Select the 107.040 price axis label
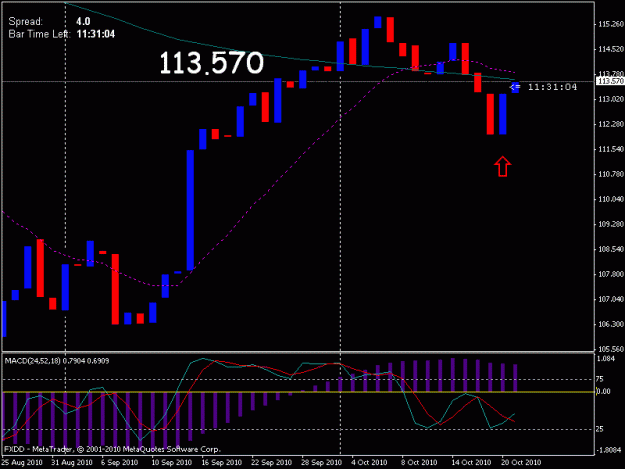 pos(611,299)
